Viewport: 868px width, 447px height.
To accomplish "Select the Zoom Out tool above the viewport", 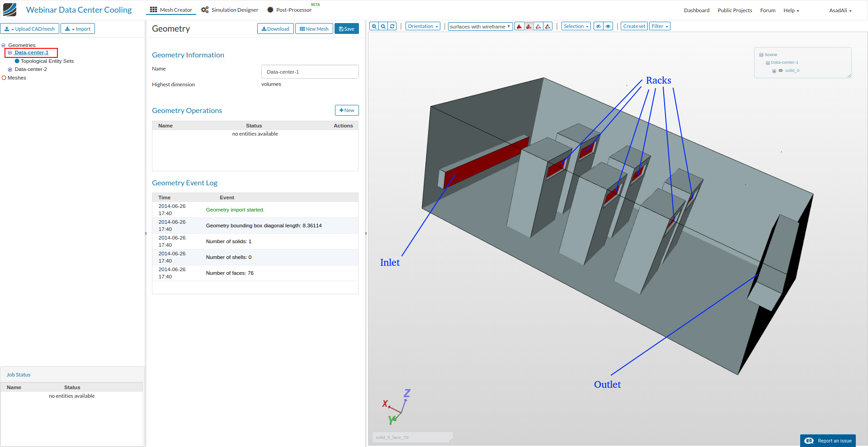I will pyautogui.click(x=382, y=26).
